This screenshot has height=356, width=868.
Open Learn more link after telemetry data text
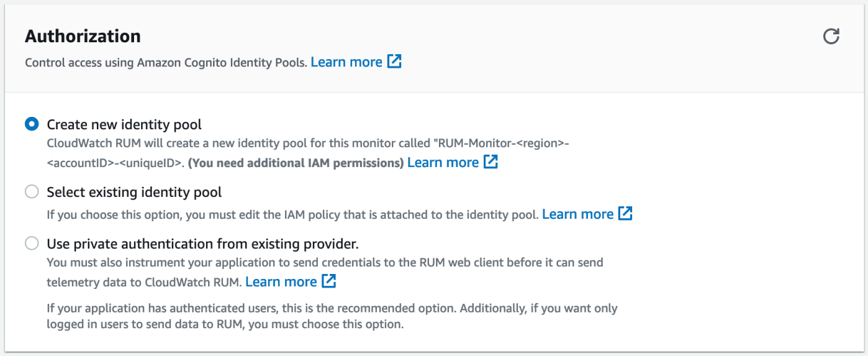pyautogui.click(x=281, y=281)
